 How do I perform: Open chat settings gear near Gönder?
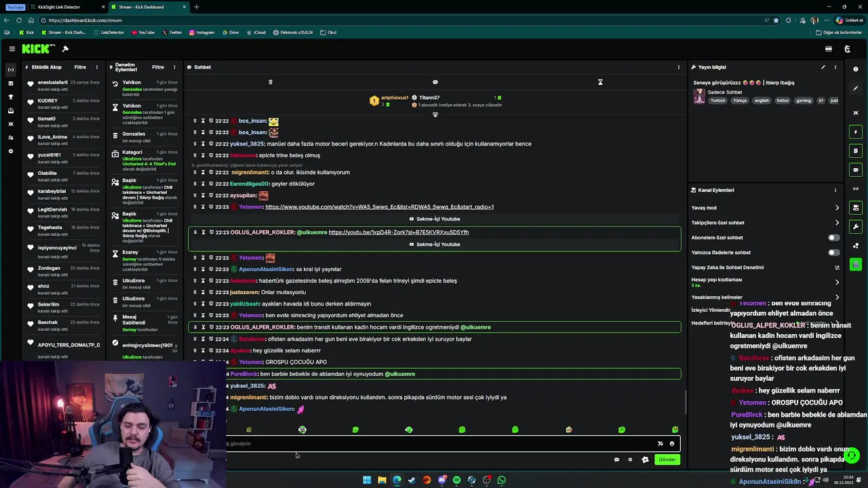point(630,460)
